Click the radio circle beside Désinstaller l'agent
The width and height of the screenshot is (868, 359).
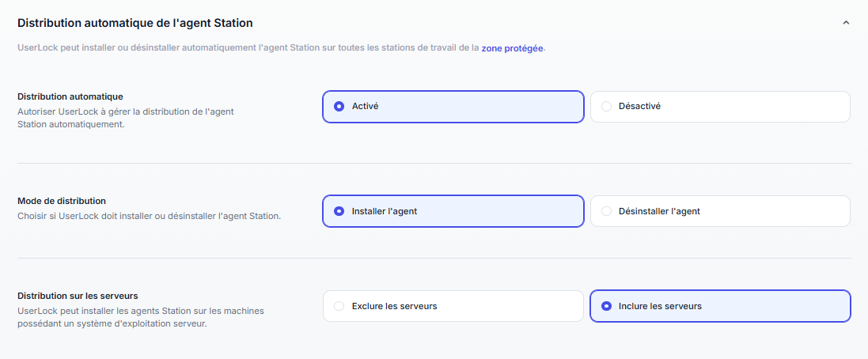coord(607,211)
